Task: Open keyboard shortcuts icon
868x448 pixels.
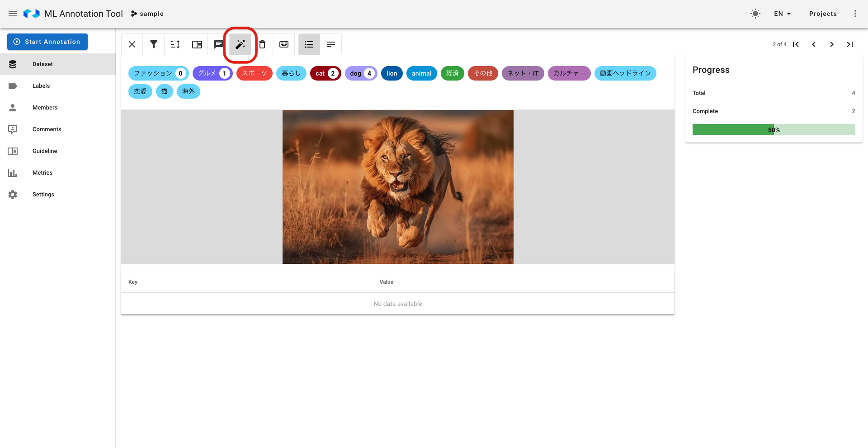Action: (x=284, y=44)
